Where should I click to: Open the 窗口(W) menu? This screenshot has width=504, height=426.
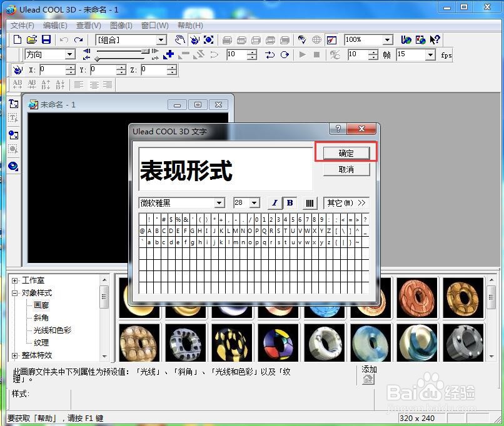pos(155,26)
